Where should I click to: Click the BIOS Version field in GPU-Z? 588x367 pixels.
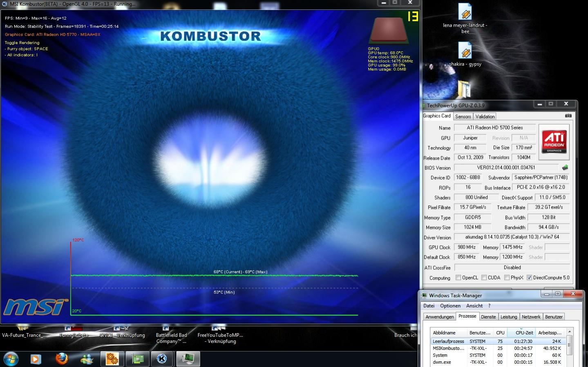(506, 167)
